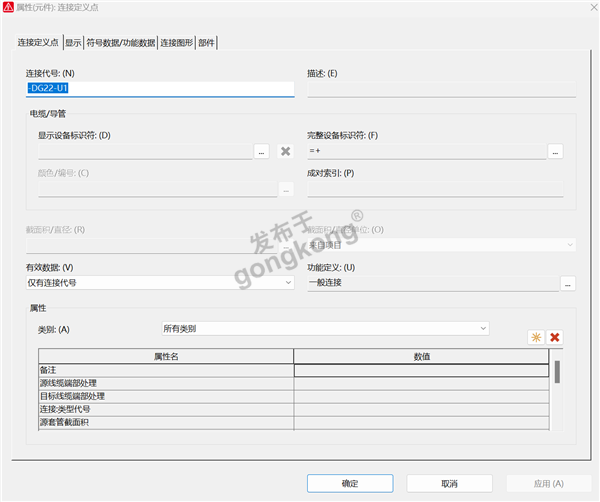Select the 备注 value cell in table
The height and width of the screenshot is (502, 600).
coord(421,370)
